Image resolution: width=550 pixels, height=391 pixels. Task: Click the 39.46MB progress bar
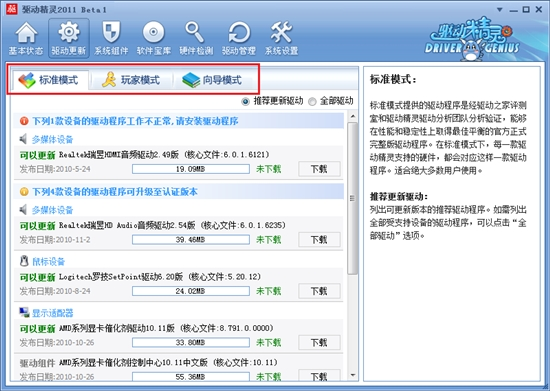191,240
